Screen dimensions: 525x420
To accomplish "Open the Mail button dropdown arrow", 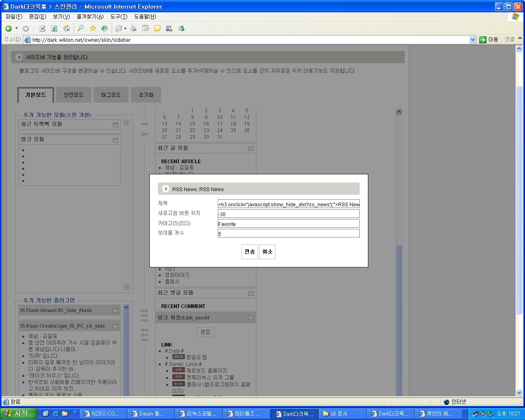I will tap(126, 28).
